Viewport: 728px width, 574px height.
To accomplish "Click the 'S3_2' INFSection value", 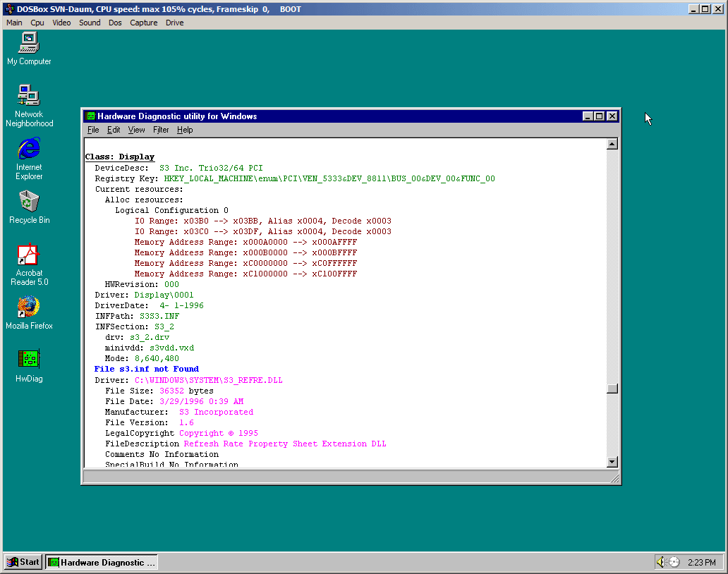I will tap(164, 326).
